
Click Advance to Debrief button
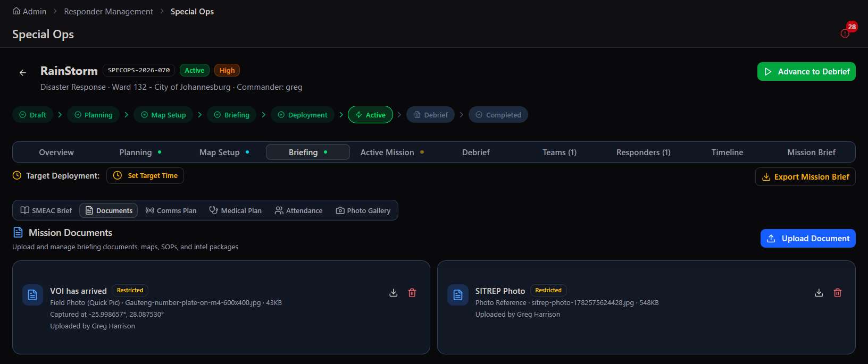coord(806,72)
